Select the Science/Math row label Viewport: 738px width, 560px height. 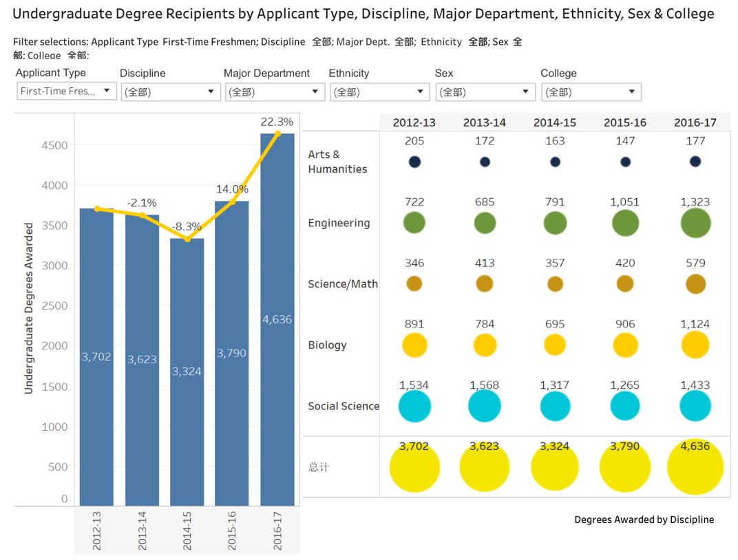(x=343, y=284)
